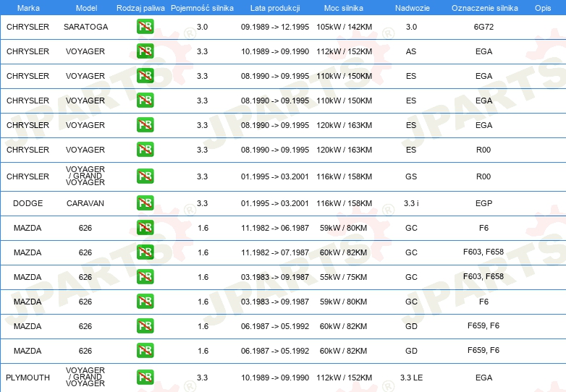Click the fuel icon in the Plymouth row
This screenshot has height=392, width=566.
(145, 378)
